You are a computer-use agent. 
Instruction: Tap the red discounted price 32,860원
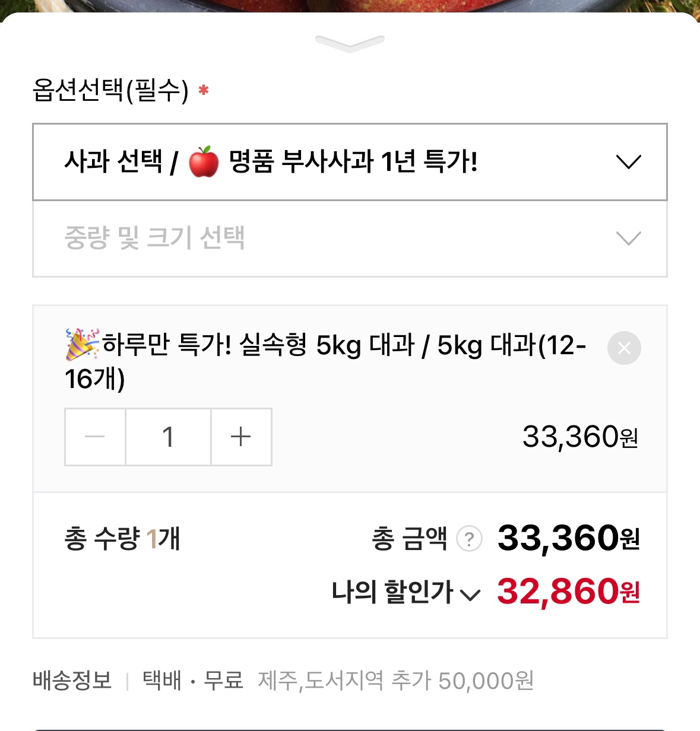click(x=568, y=592)
